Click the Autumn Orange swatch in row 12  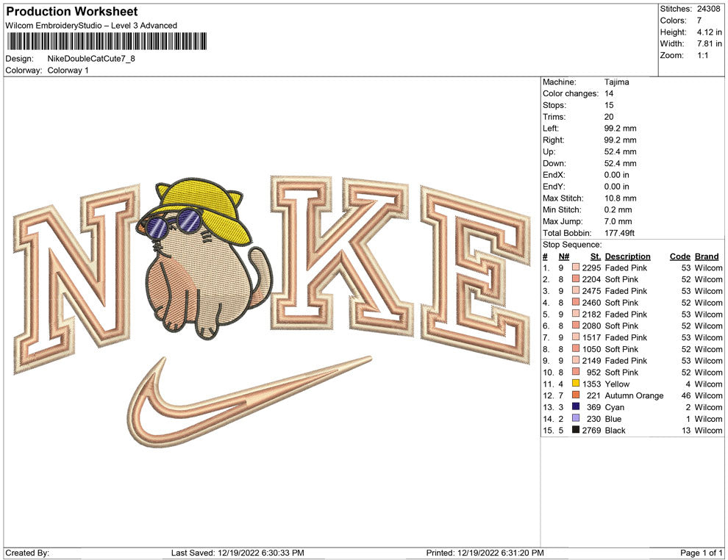(x=576, y=395)
